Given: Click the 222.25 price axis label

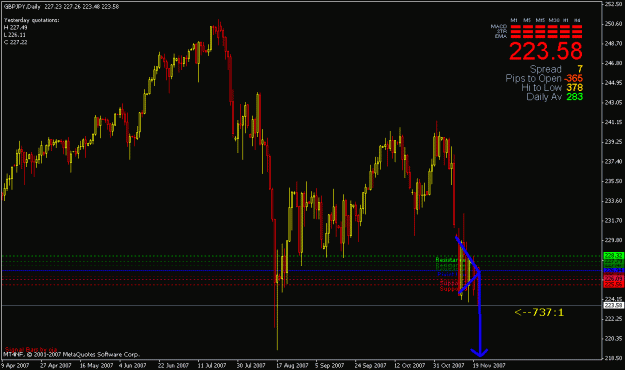Looking at the screenshot, I should [613, 319].
